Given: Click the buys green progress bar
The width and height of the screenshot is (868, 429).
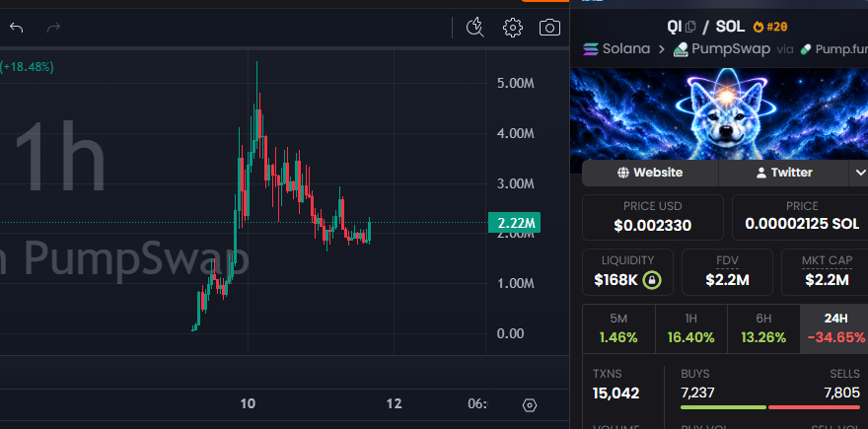Looking at the screenshot, I should (x=724, y=407).
